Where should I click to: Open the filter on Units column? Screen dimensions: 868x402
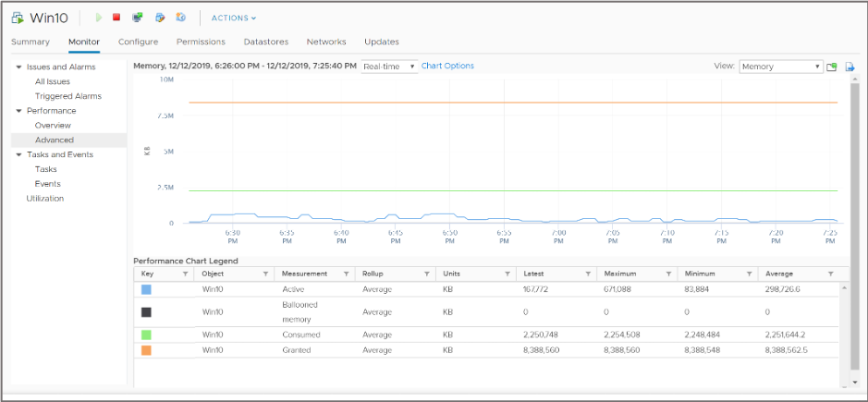click(x=507, y=274)
